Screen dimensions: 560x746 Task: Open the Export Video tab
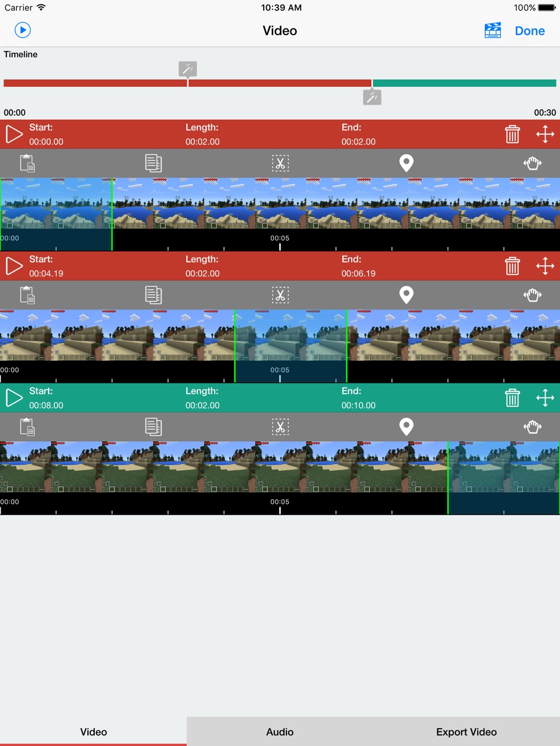click(466, 732)
